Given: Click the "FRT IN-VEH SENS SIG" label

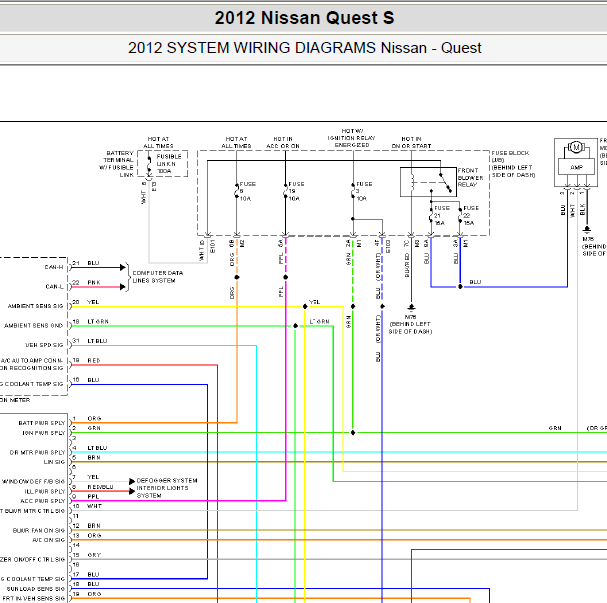Looking at the screenshot, I should click(33, 598).
